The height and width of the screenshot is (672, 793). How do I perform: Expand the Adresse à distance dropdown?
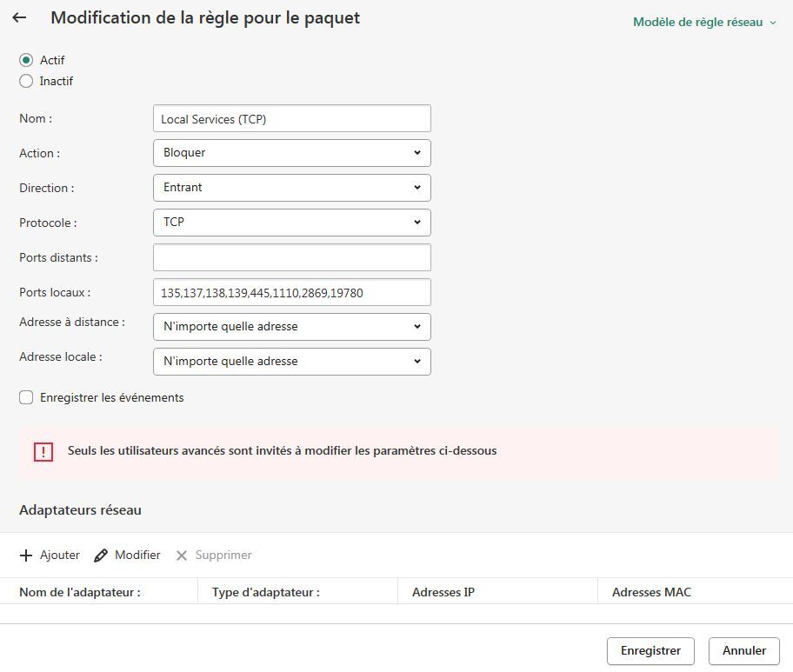coord(291,327)
